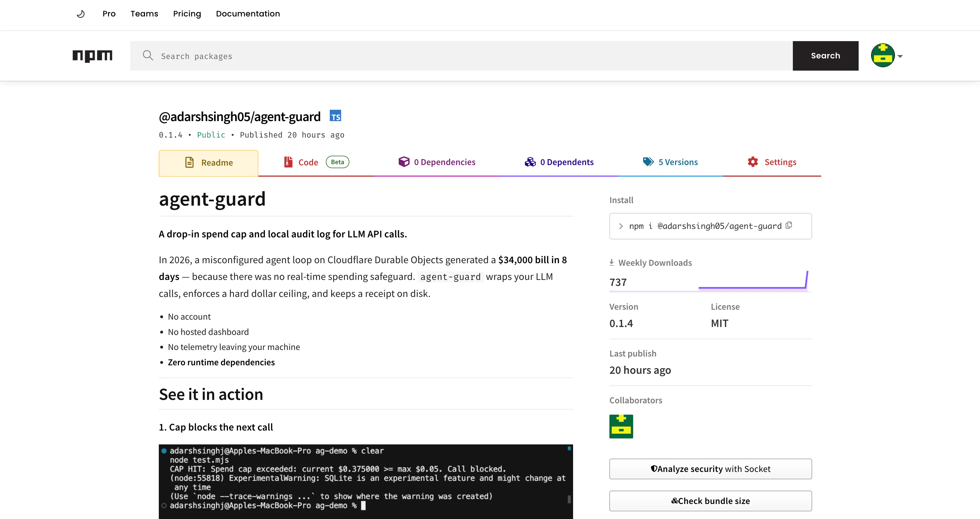Click the npm logo
Image resolution: width=980 pixels, height=519 pixels.
[x=92, y=56]
